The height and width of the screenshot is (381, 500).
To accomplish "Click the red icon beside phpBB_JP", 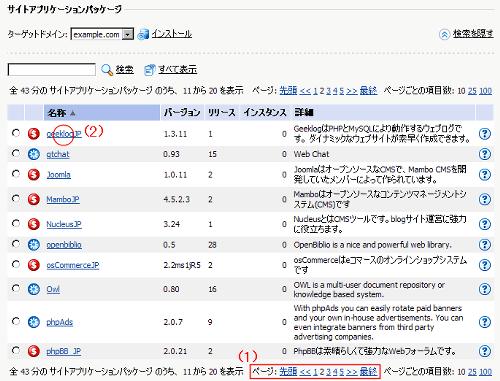I will point(34,351).
